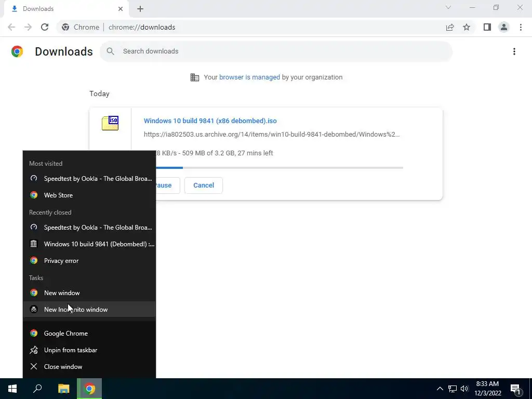532x399 pixels.
Task: Open the Windows 10 build 9841 ISO link
Action: 210,121
